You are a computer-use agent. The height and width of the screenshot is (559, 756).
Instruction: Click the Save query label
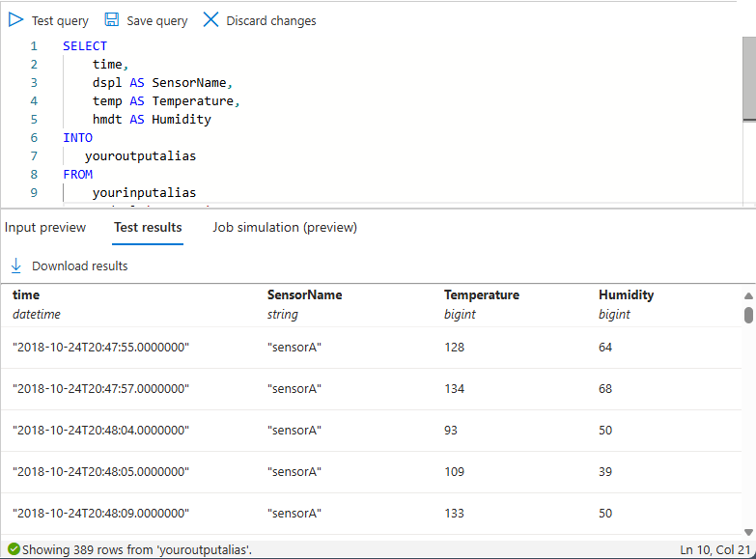click(x=156, y=20)
